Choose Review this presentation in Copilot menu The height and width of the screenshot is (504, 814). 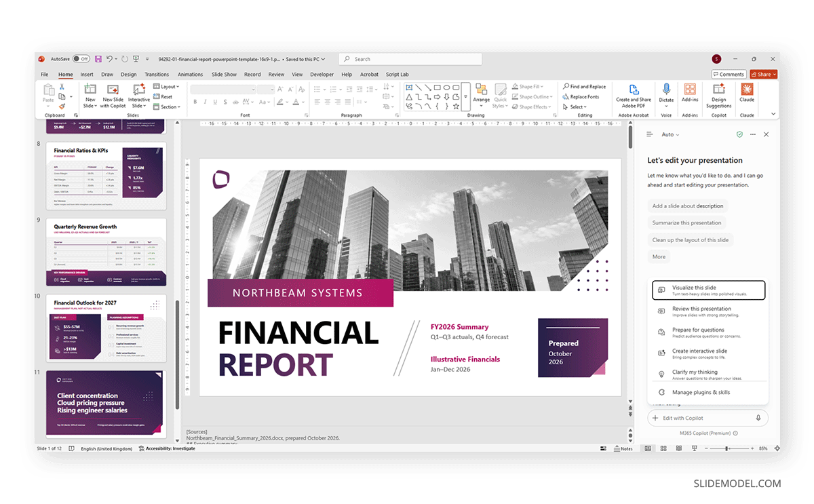(708, 311)
